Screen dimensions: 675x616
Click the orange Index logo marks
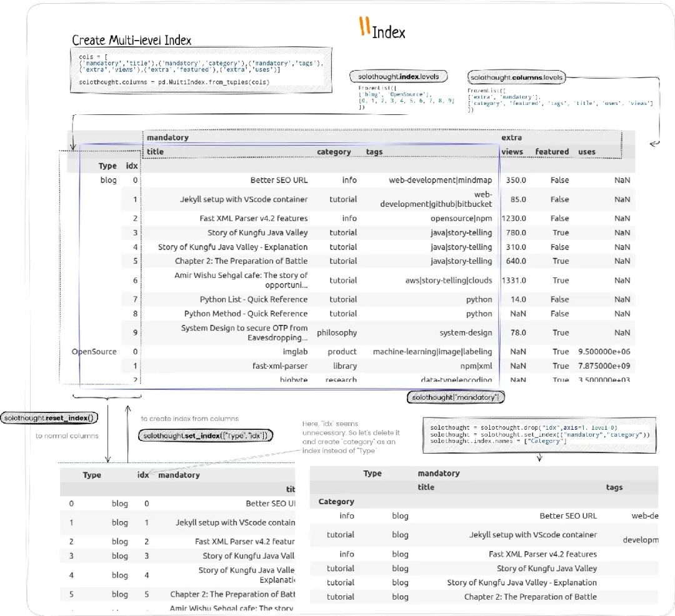pyautogui.click(x=364, y=26)
